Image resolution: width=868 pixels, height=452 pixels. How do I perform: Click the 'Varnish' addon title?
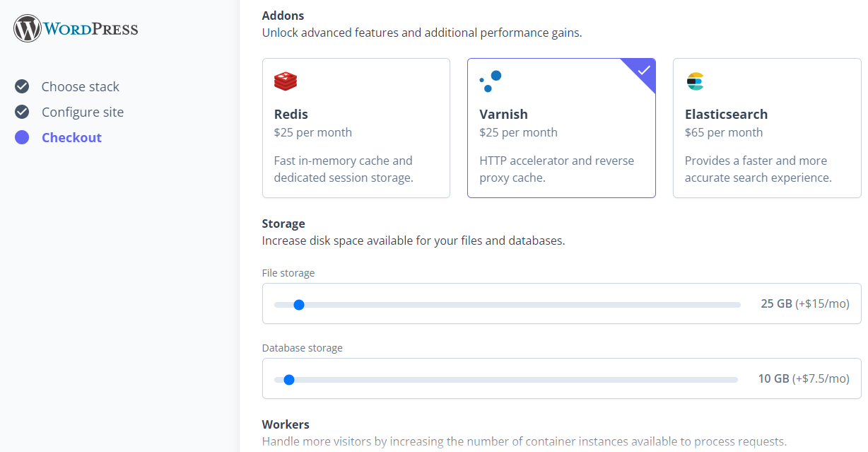503,114
